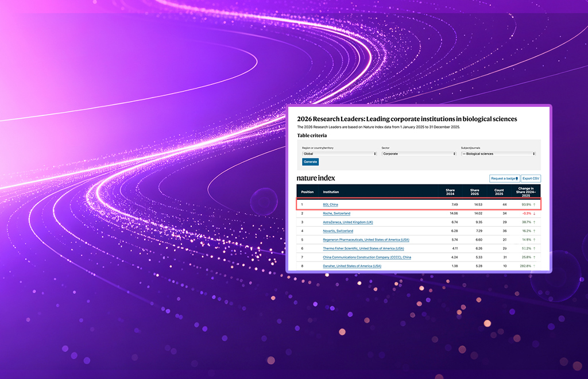Click the up arrow in Regeneron row

tap(535, 240)
